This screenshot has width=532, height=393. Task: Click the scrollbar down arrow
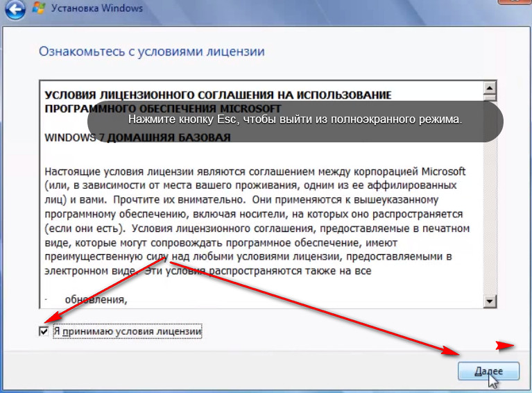point(490,300)
